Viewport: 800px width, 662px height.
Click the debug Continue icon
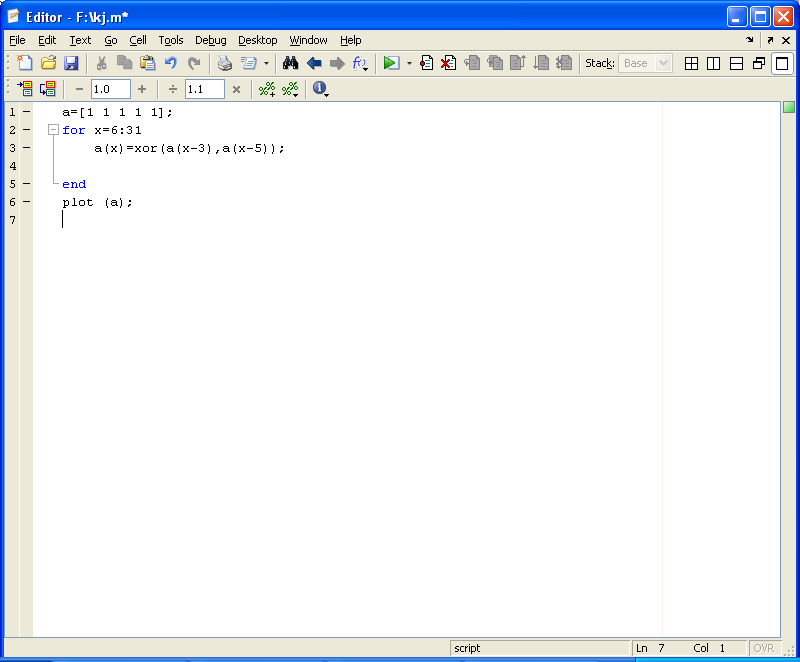(541, 63)
